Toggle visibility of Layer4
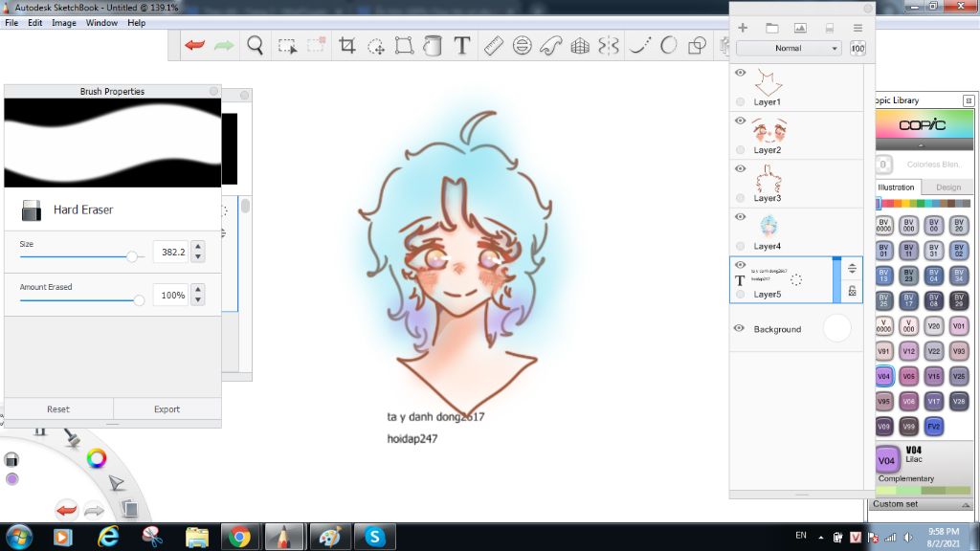 click(740, 217)
